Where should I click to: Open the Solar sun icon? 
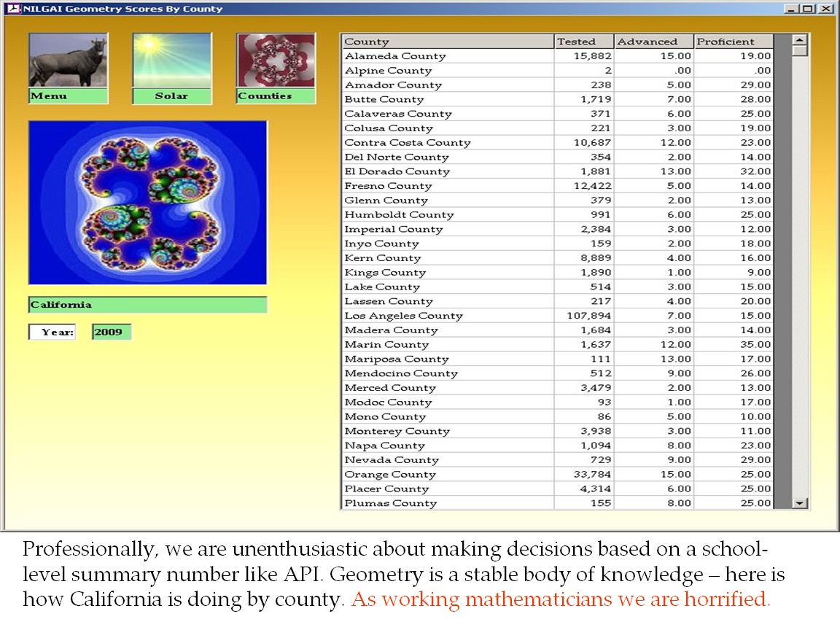[171, 61]
